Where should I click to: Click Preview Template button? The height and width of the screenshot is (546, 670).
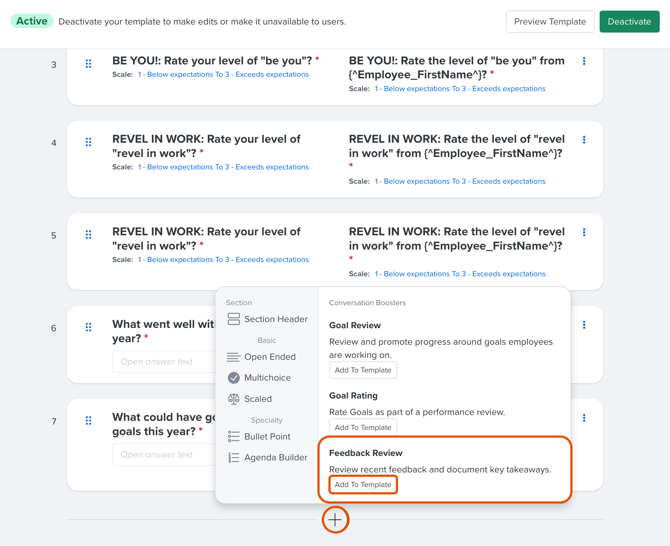550,21
